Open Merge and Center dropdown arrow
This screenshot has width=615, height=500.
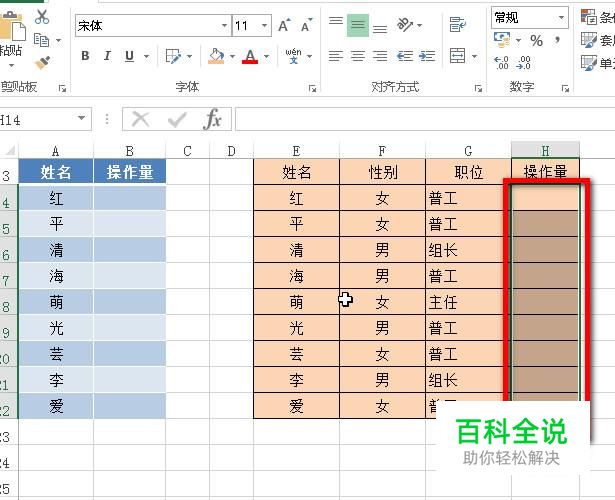[475, 56]
